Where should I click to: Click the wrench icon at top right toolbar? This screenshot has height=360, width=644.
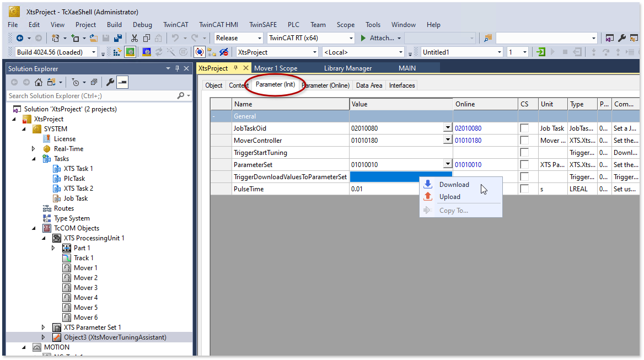[622, 38]
